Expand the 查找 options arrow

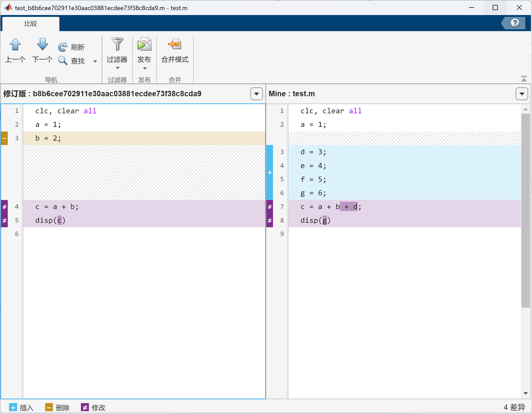point(95,61)
